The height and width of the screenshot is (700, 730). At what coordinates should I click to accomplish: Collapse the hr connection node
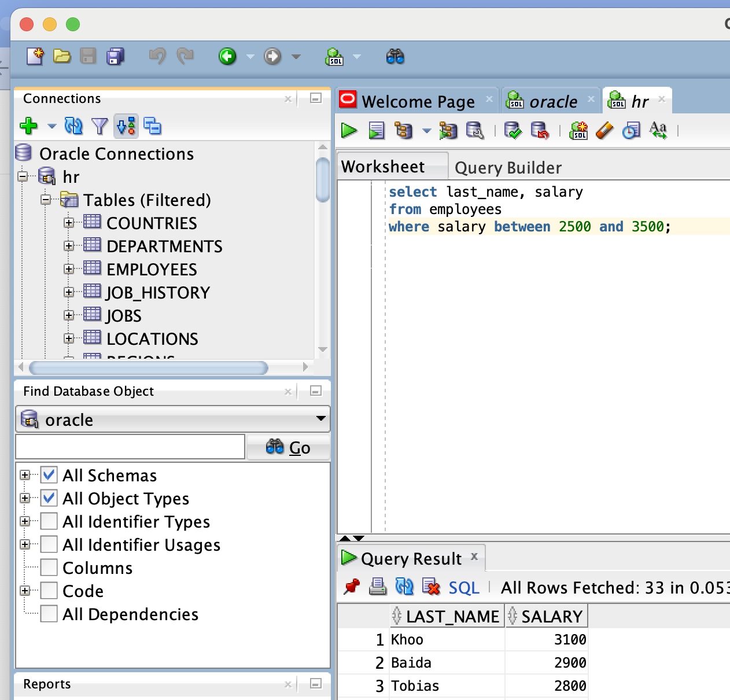pyautogui.click(x=23, y=176)
